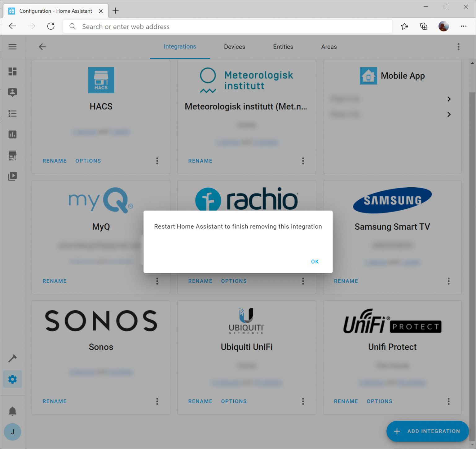Viewport: 476px width, 449px height.
Task: View History graphs via sidebar icon
Action: [12, 134]
